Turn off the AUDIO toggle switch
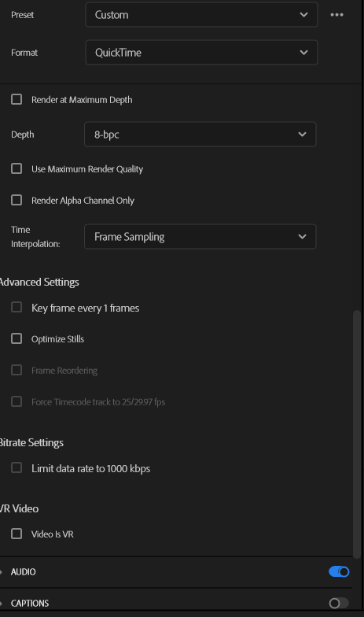The image size is (364, 617). click(339, 571)
